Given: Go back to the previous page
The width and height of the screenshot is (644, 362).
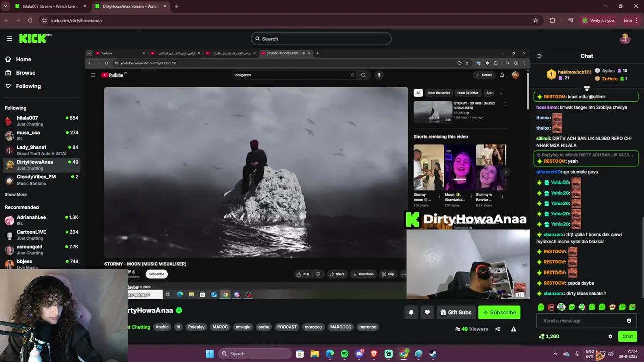Looking at the screenshot, I should coord(6,20).
